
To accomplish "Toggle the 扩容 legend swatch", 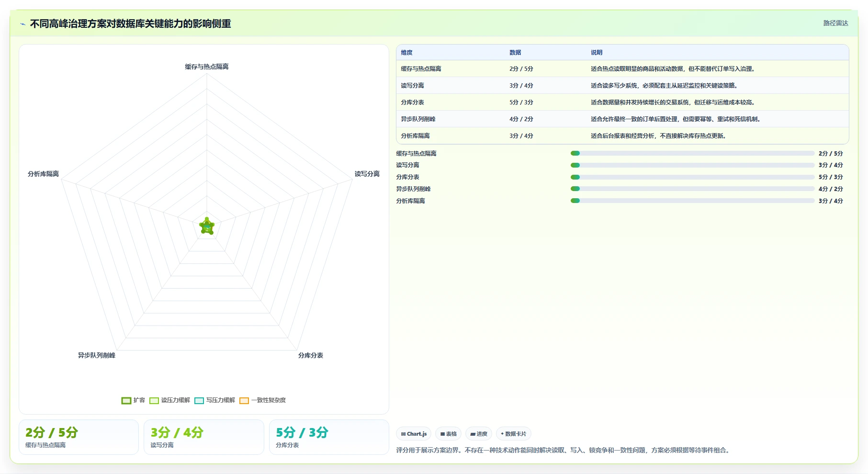I will click(126, 400).
